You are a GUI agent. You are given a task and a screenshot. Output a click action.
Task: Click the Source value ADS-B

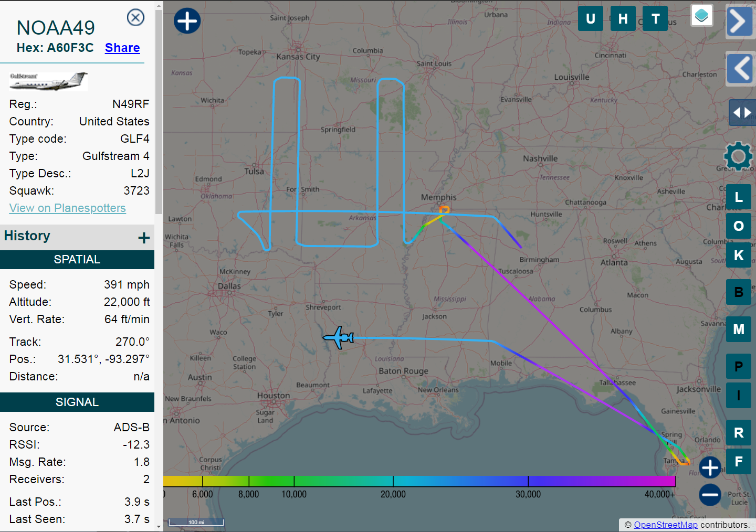coord(132,428)
